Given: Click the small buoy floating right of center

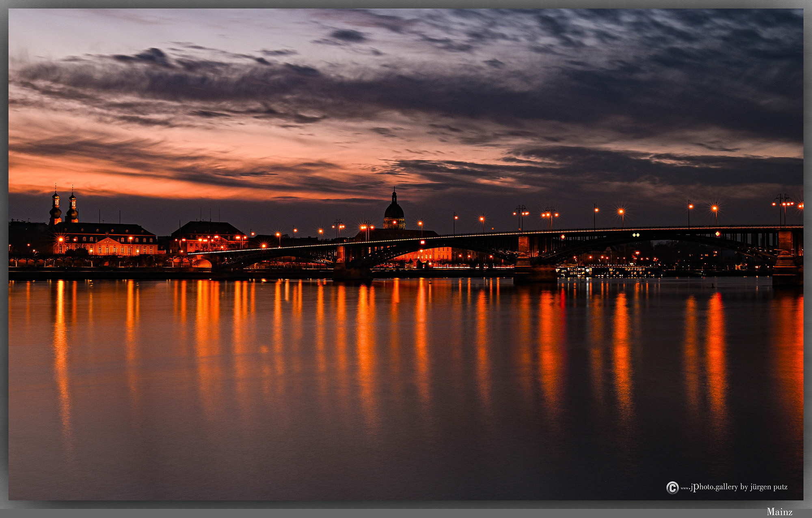Looking at the screenshot, I should pos(713,286).
